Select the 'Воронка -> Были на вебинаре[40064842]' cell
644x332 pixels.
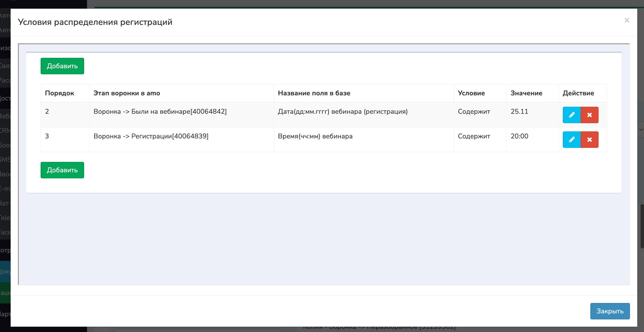160,112
